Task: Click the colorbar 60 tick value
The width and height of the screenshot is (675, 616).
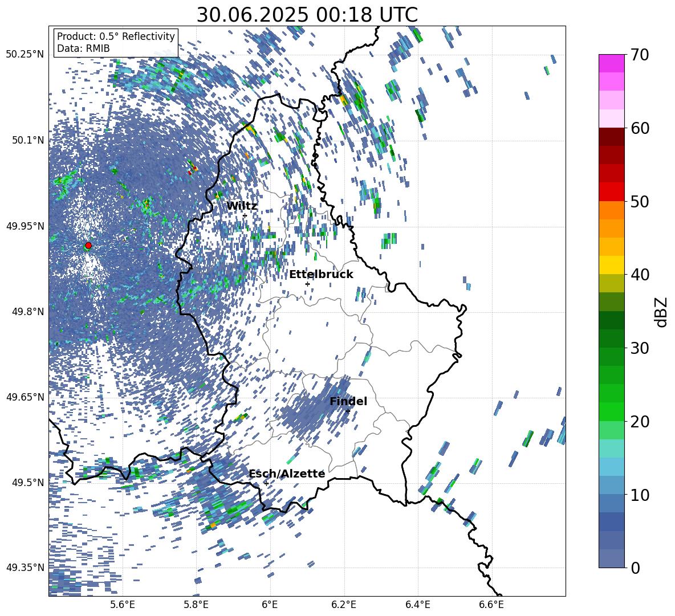Action: pos(640,128)
